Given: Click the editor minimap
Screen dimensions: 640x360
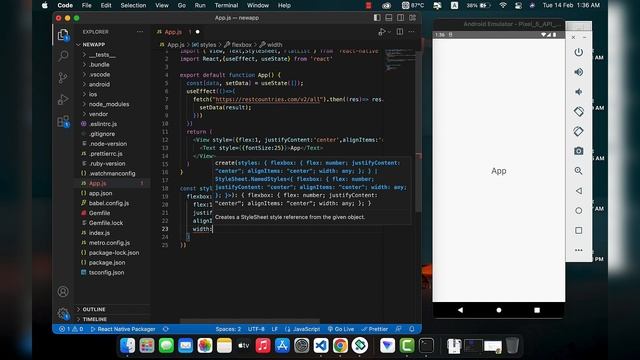Looking at the screenshot, I should (x=400, y=61).
